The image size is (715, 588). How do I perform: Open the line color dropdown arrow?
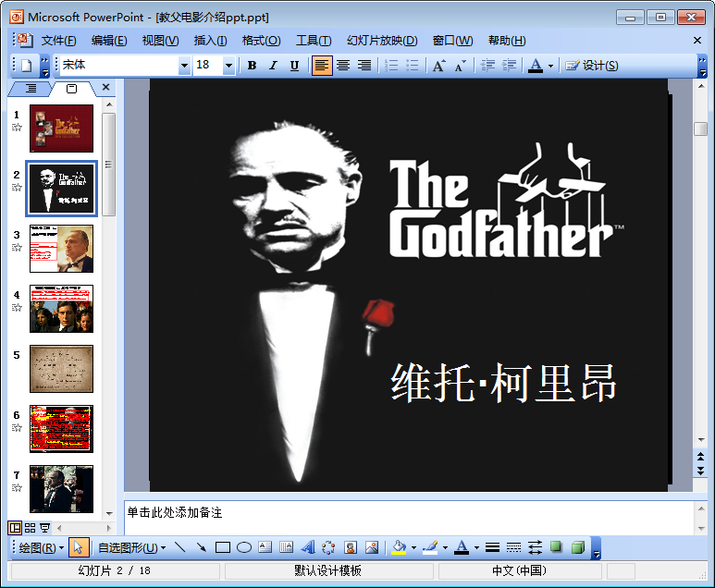pos(445,547)
